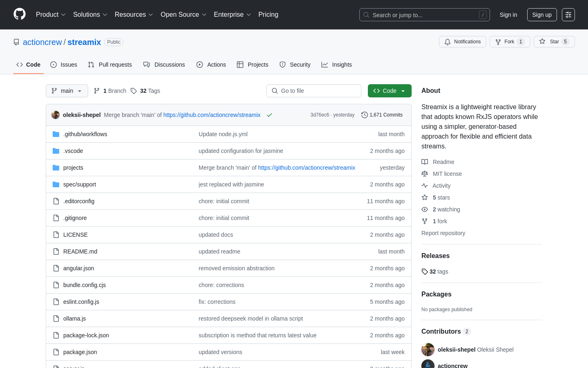Open the spec/support folder icon
The image size is (588, 368).
[x=56, y=184]
